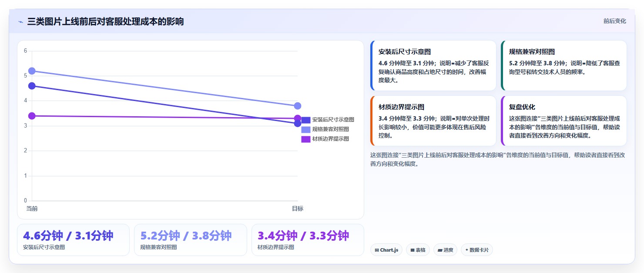Click the 数据卡片 sparkle icon
Viewport: 644px width, 273px height.
pyautogui.click(x=467, y=250)
